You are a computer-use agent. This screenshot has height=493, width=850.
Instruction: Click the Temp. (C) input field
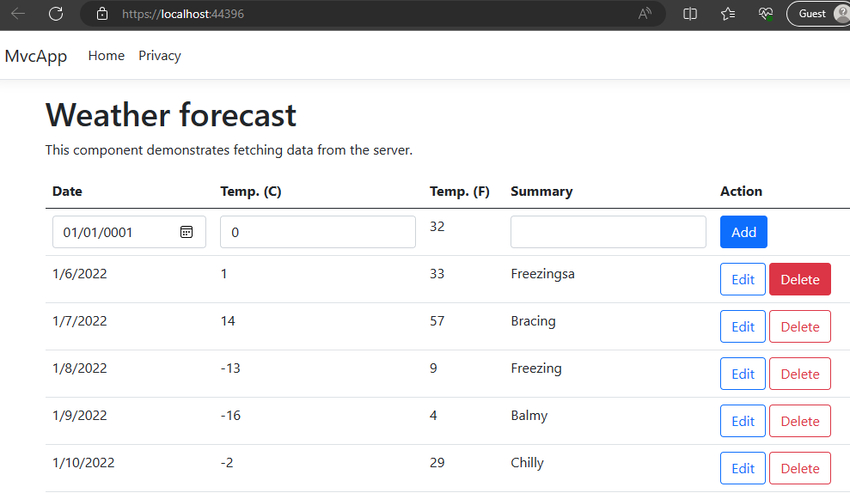pos(318,232)
